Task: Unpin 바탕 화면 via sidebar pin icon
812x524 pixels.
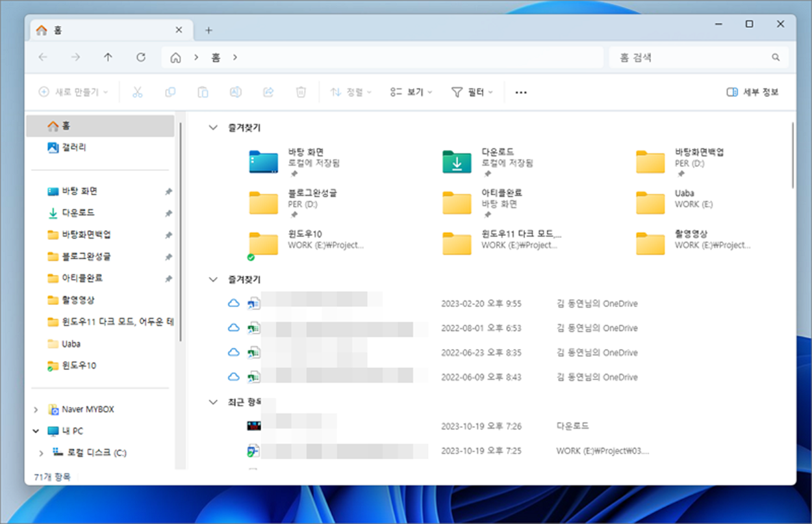Action: point(168,192)
